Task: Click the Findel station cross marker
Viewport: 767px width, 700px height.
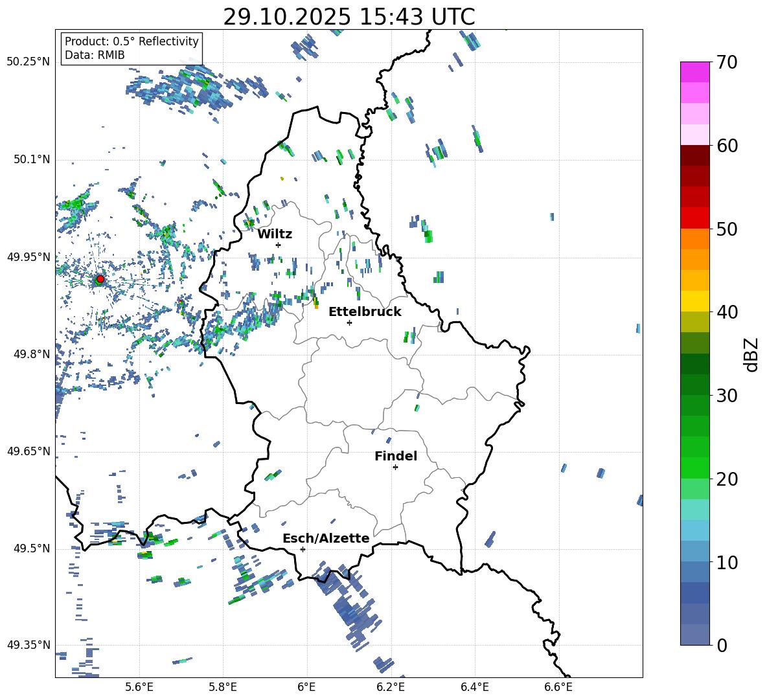Action: point(395,467)
